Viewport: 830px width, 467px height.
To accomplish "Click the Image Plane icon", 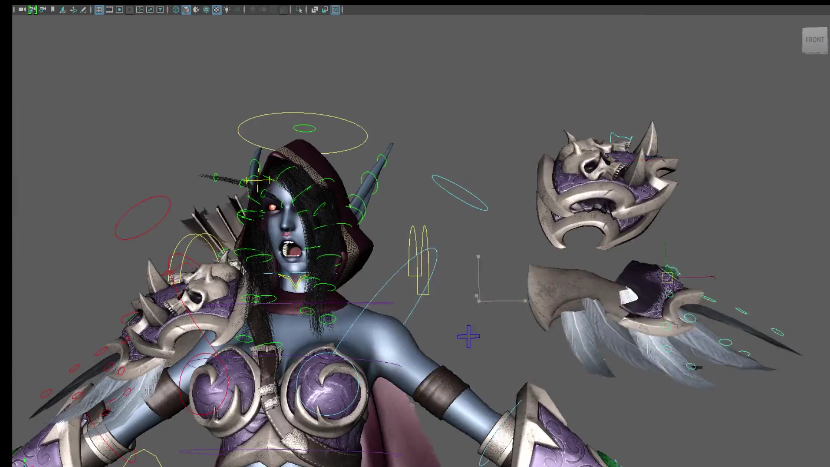I will click(62, 10).
